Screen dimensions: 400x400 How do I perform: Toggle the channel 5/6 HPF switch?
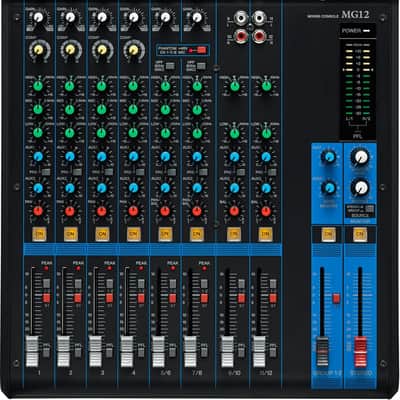(x=170, y=66)
